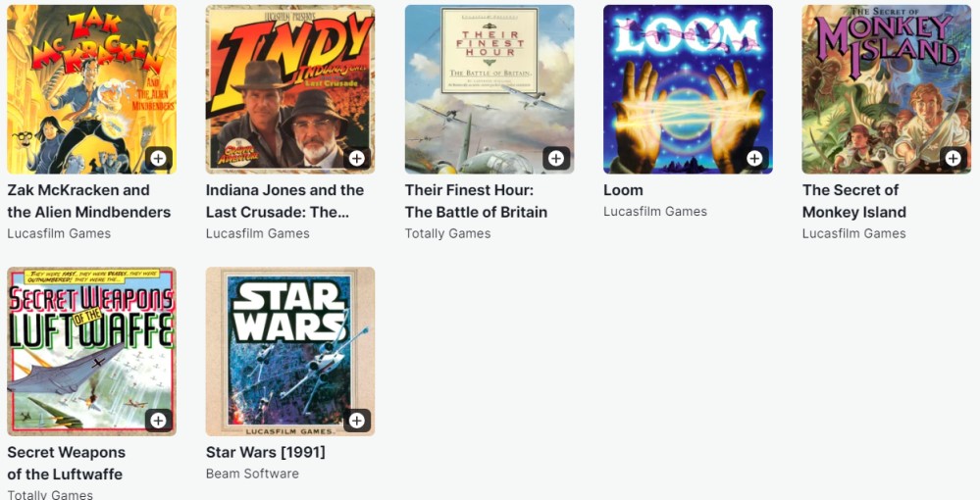Open Their Finest Hour cover image
Image resolution: width=980 pixels, height=500 pixels.
[490, 89]
